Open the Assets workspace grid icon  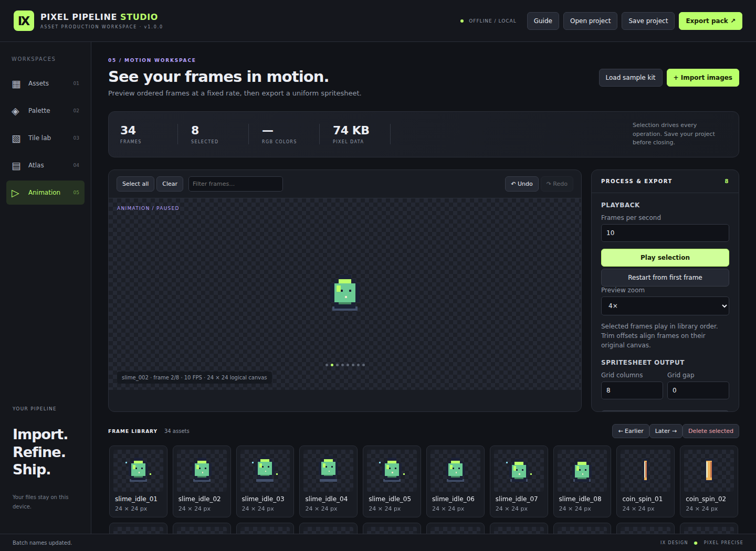pos(16,84)
